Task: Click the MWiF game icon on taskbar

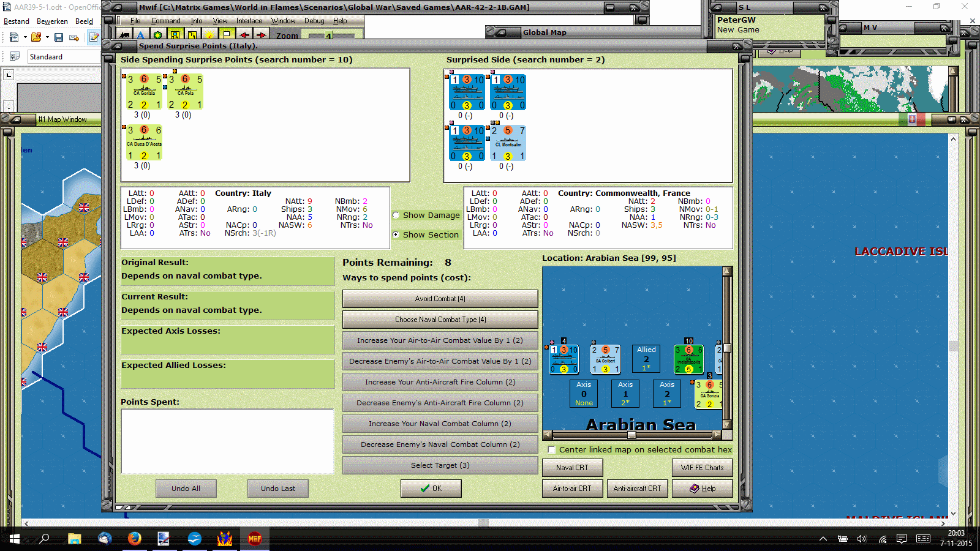Action: point(254,539)
